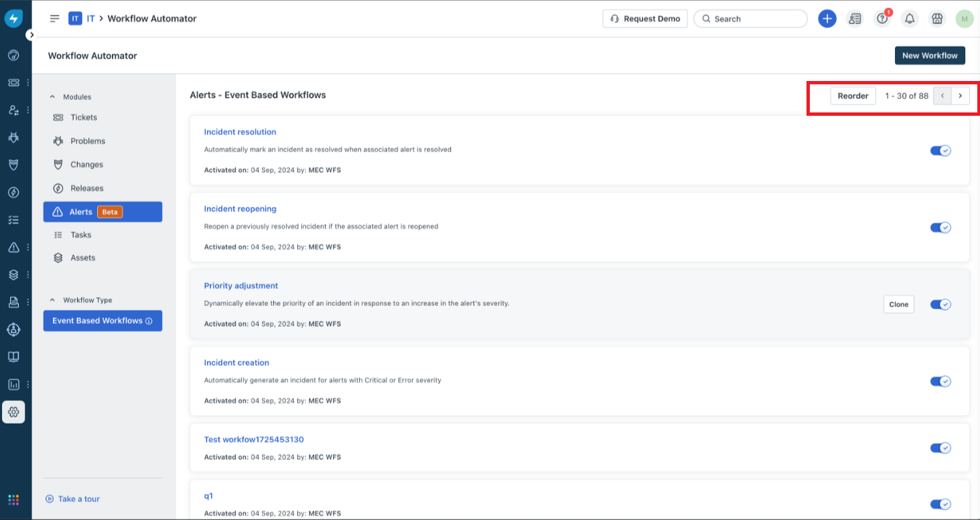This screenshot has width=980, height=520.
Task: Disable the Incident creation workflow switch
Action: [940, 381]
